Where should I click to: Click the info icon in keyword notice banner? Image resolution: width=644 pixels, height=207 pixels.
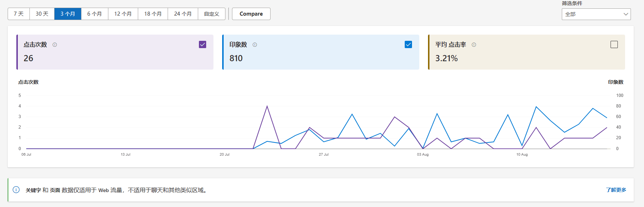[16, 190]
